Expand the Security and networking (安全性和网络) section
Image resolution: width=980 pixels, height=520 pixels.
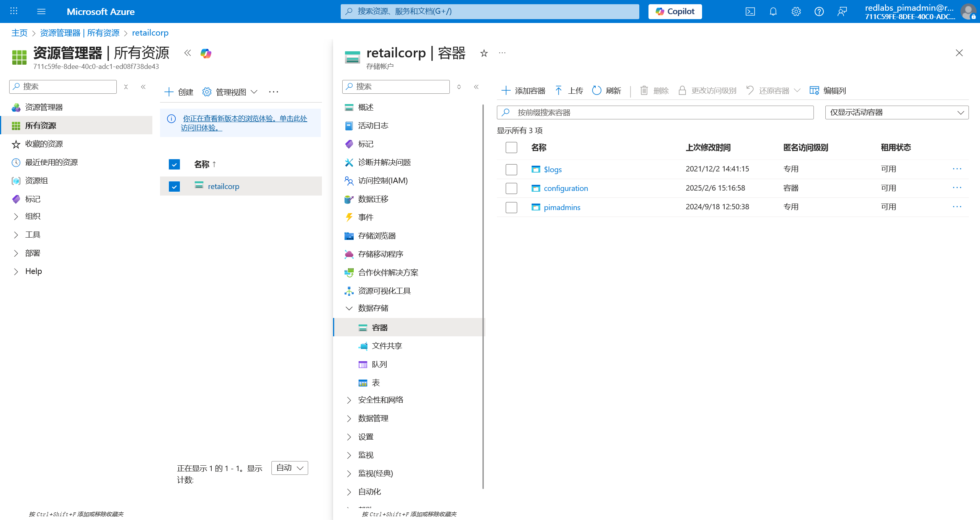(380, 400)
